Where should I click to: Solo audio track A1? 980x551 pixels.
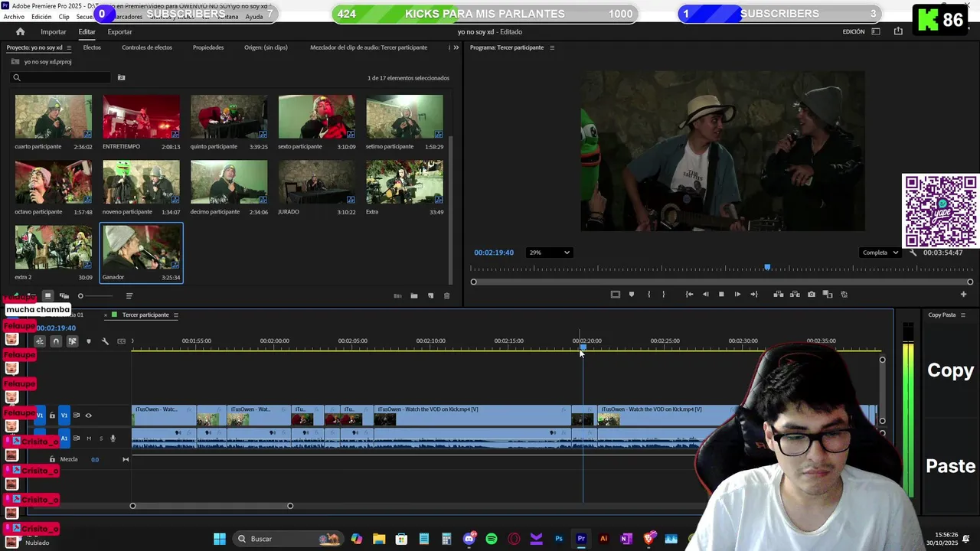pos(100,439)
